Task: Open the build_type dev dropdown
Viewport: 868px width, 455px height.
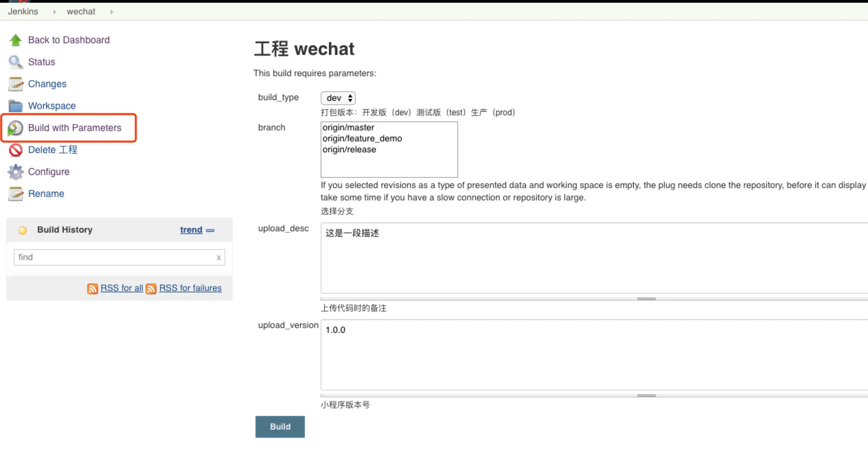Action: [338, 98]
